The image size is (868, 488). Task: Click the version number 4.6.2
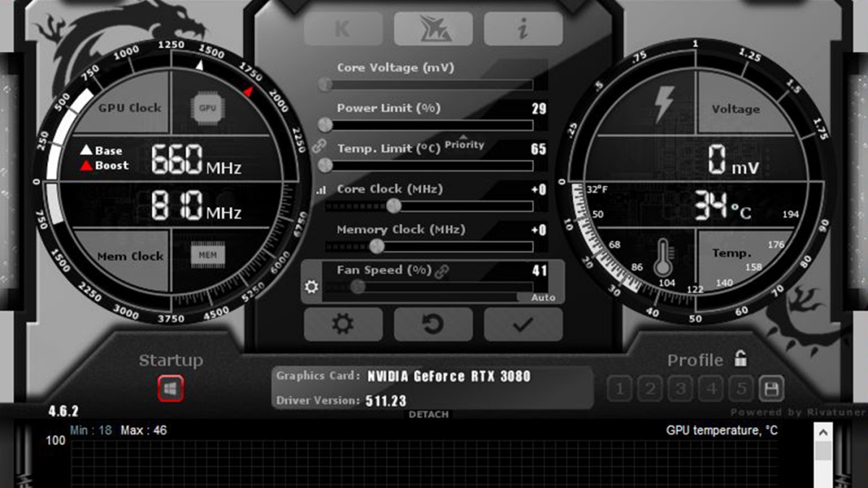pos(63,411)
